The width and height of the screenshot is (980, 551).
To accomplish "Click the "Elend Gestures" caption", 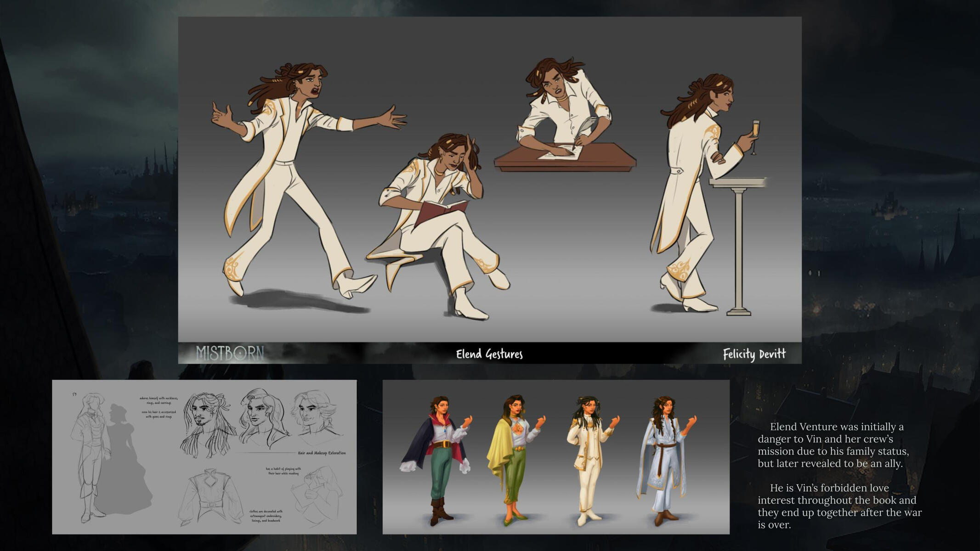I will (x=489, y=354).
